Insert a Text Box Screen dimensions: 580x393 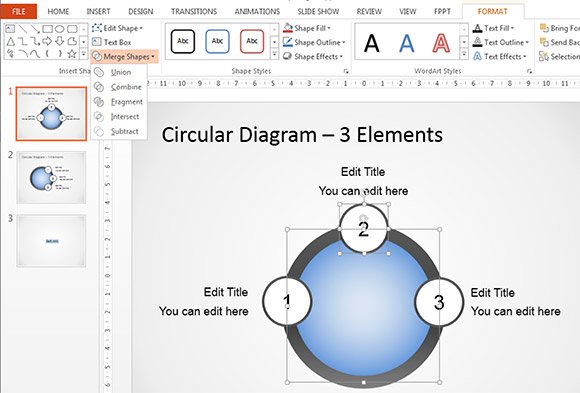click(x=112, y=42)
